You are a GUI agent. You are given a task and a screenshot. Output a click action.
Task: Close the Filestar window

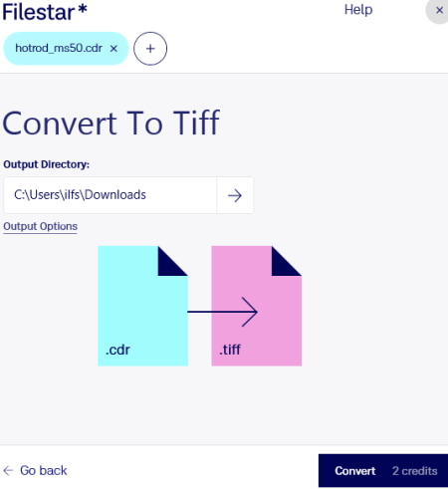[x=439, y=10]
